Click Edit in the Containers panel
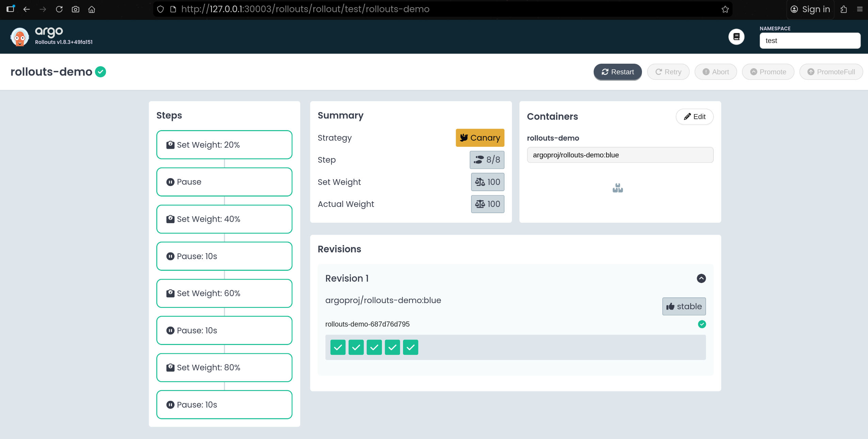The height and width of the screenshot is (439, 868). [694, 117]
